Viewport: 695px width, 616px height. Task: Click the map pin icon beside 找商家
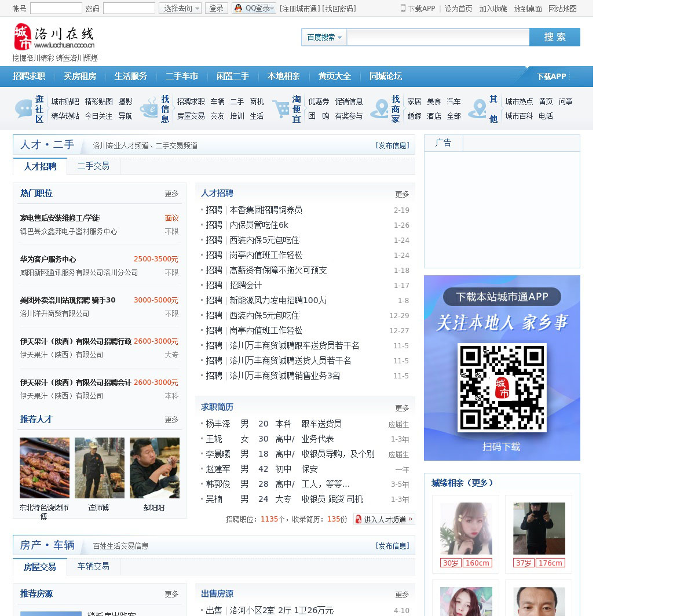[x=380, y=108]
